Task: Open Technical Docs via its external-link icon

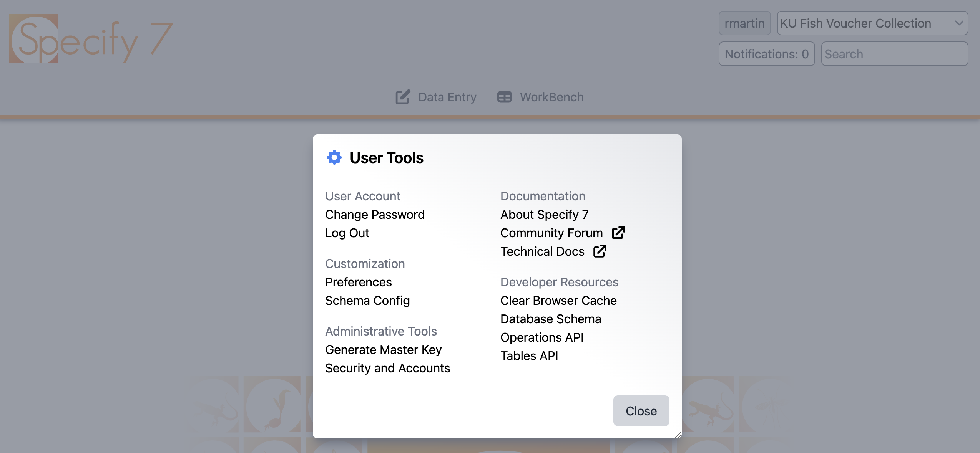Action: (600, 251)
